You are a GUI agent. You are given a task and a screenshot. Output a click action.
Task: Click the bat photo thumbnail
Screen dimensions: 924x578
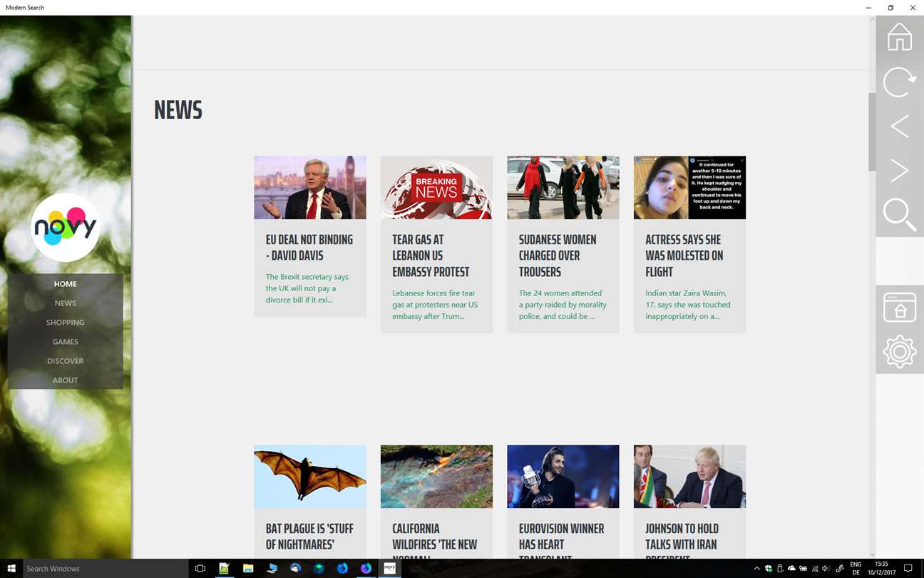coord(310,477)
